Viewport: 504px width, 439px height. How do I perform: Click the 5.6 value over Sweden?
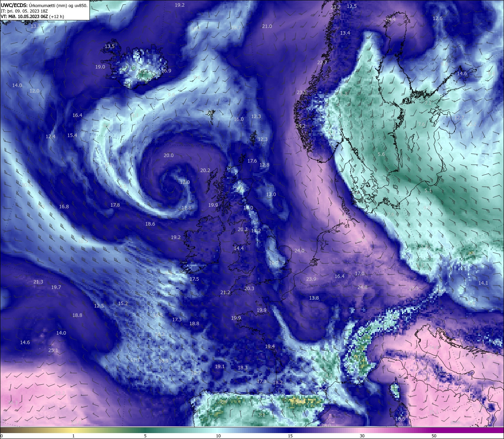381,154
